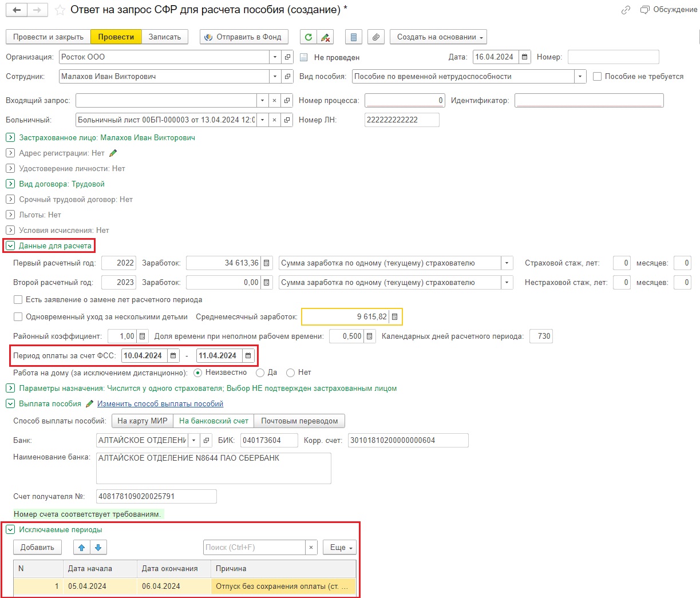Image resolution: width=700 pixels, height=598 pixels.
Task: Select Неизвестно for Работа на дому
Action: 198,373
